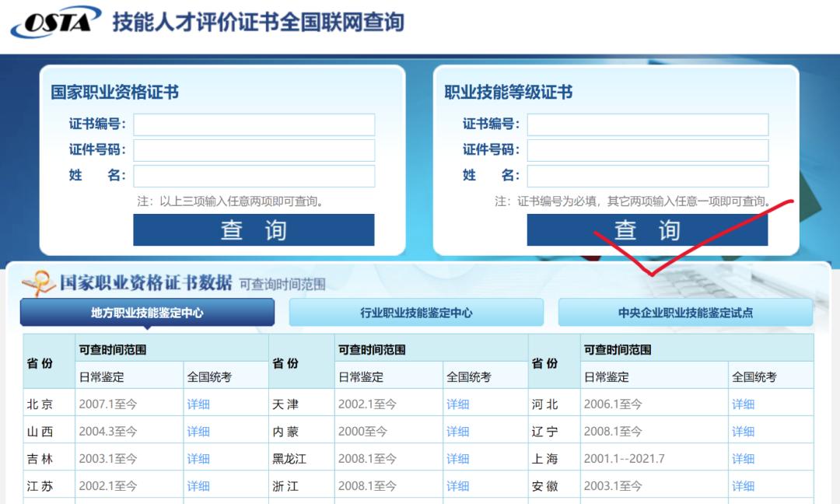This screenshot has height=504, width=840.
Task: Open 详细 link for 上海
Action: (743, 458)
